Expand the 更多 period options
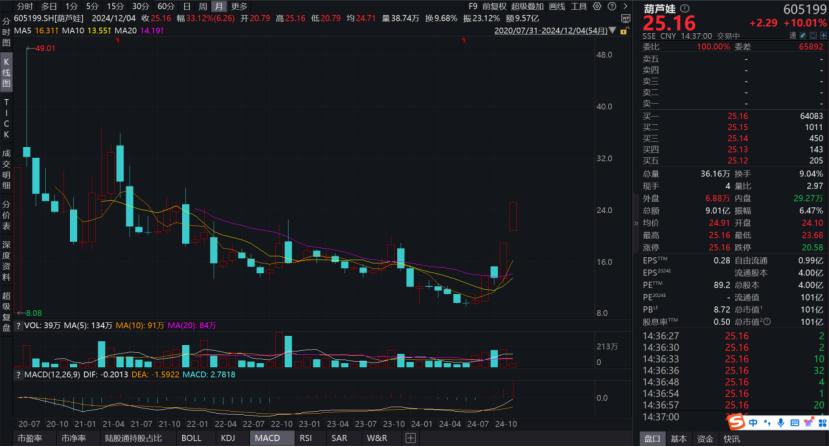829x447 pixels. (239, 6)
